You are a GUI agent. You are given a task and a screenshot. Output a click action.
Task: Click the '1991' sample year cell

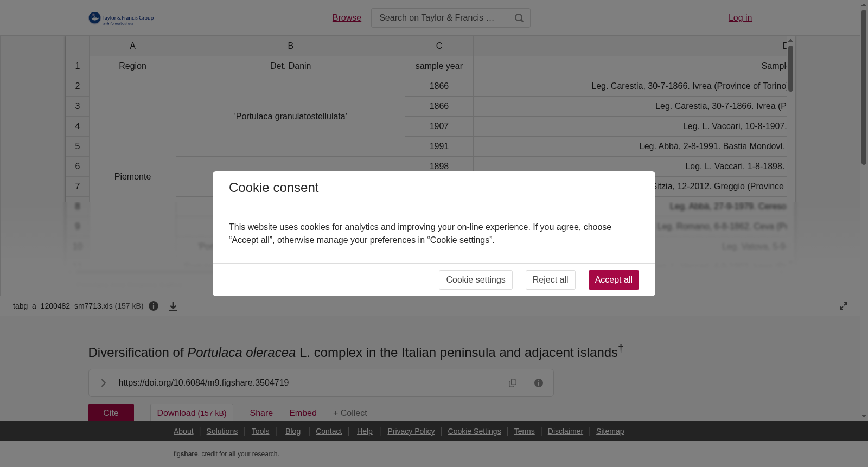[439, 146]
